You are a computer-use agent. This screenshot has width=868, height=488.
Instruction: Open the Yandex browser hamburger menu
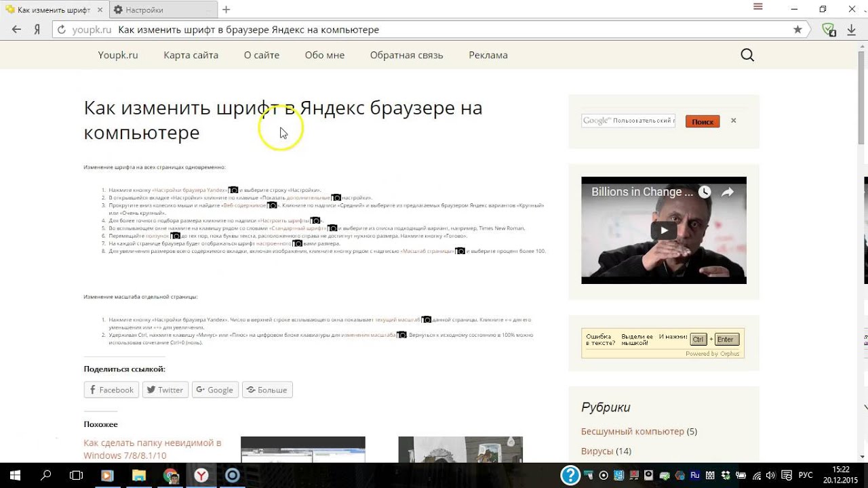point(758,7)
